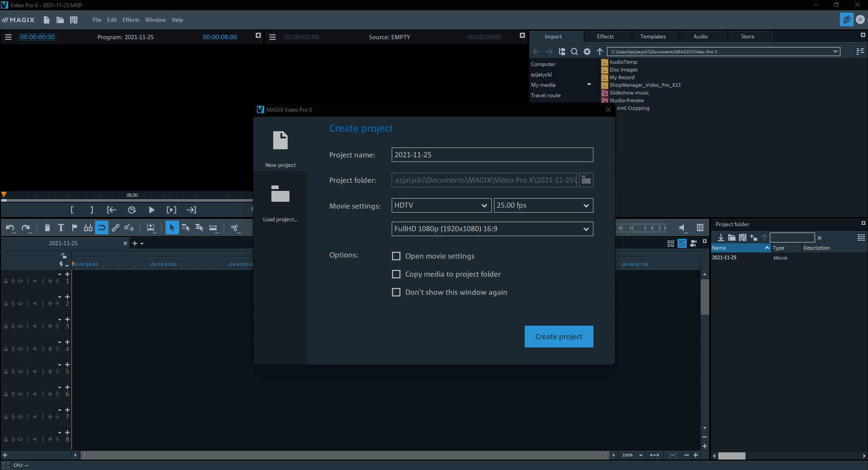Set a marker with the flag icon
This screenshot has width=868, height=470.
tap(75, 228)
